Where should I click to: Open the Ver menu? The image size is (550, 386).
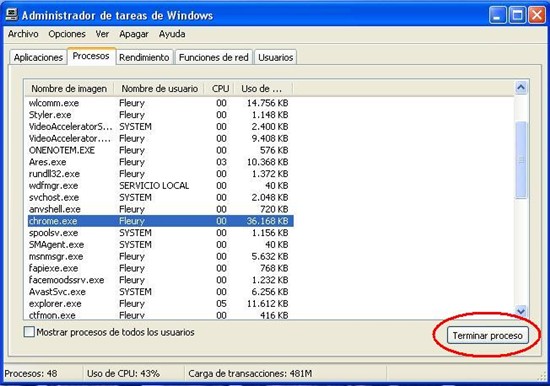tap(102, 34)
